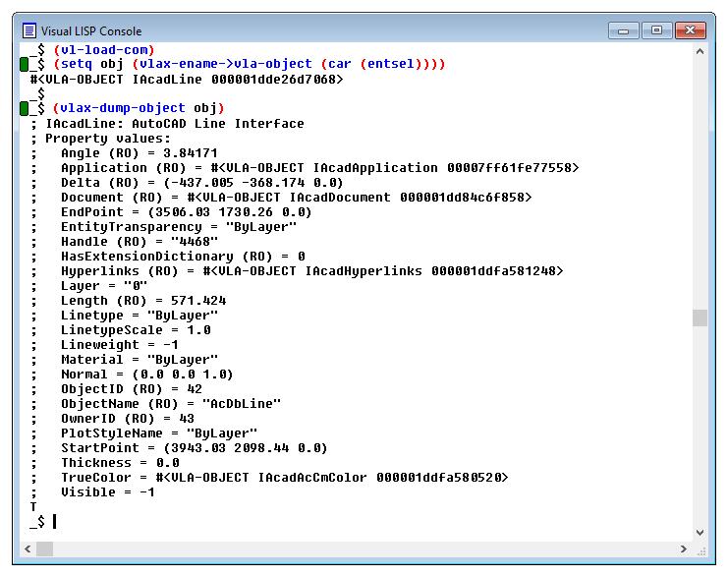Screen dimensions: 728x577
Task: Click the 'Hyperlinks (RO)' property line
Action: click(x=312, y=271)
